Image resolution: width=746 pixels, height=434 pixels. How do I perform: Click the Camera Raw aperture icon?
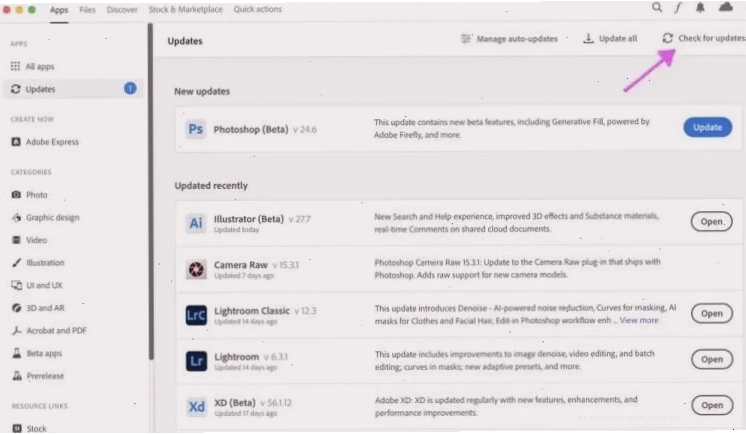[x=196, y=269]
